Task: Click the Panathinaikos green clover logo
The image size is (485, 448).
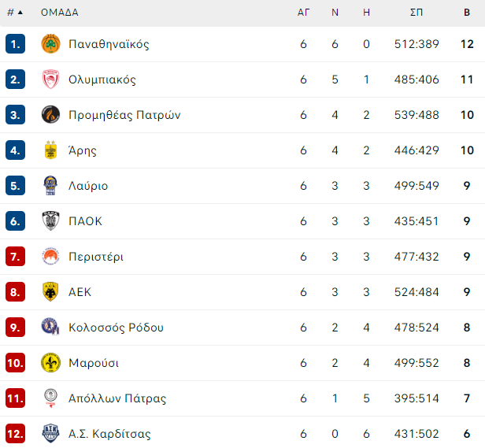Action: (50, 44)
